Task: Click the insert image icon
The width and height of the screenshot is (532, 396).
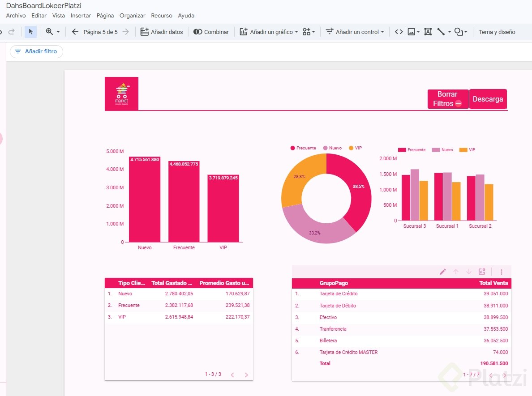Action: [411, 32]
